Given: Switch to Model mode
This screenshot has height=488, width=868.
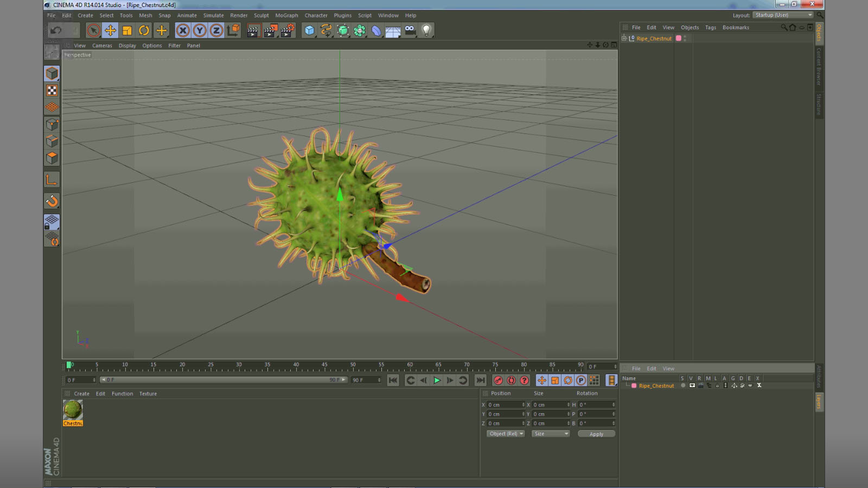Looking at the screenshot, I should 52,73.
